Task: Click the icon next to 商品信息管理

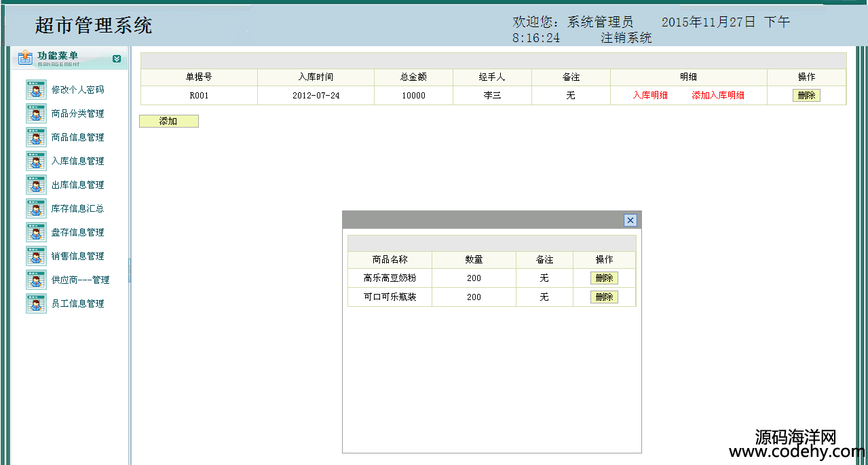Action: pyautogui.click(x=36, y=137)
